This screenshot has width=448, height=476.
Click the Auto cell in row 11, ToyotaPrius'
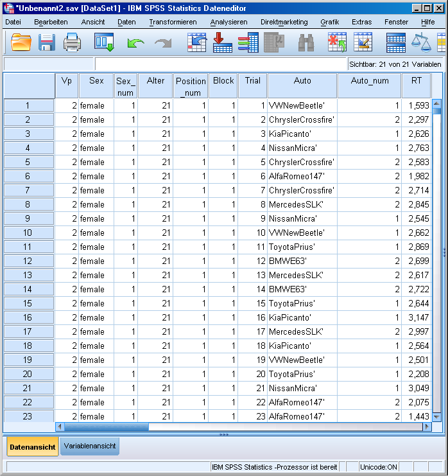coord(302,247)
